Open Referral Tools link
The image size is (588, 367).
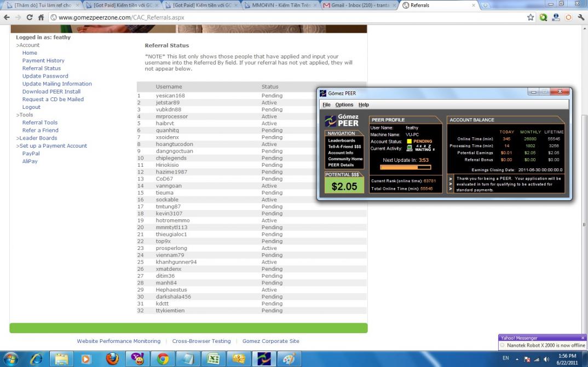(40, 123)
